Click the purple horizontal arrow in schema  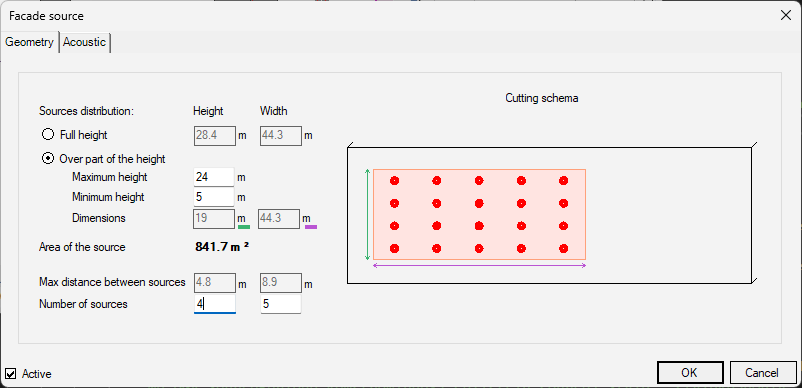(480, 265)
